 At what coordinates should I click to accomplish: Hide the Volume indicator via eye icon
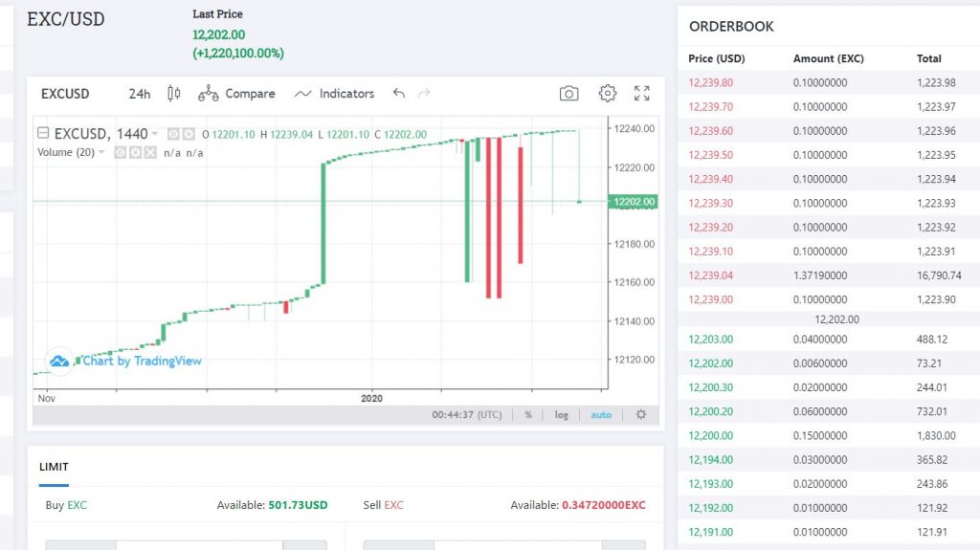pyautogui.click(x=122, y=153)
